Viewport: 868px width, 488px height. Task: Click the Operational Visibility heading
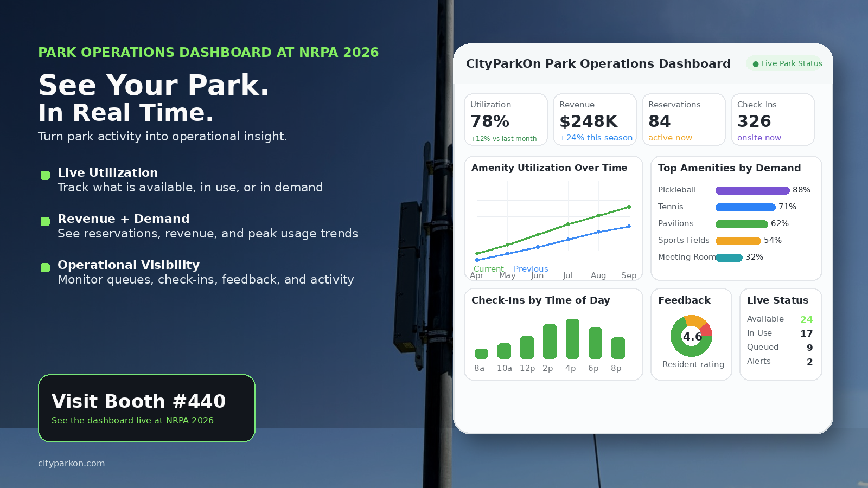[x=129, y=265]
